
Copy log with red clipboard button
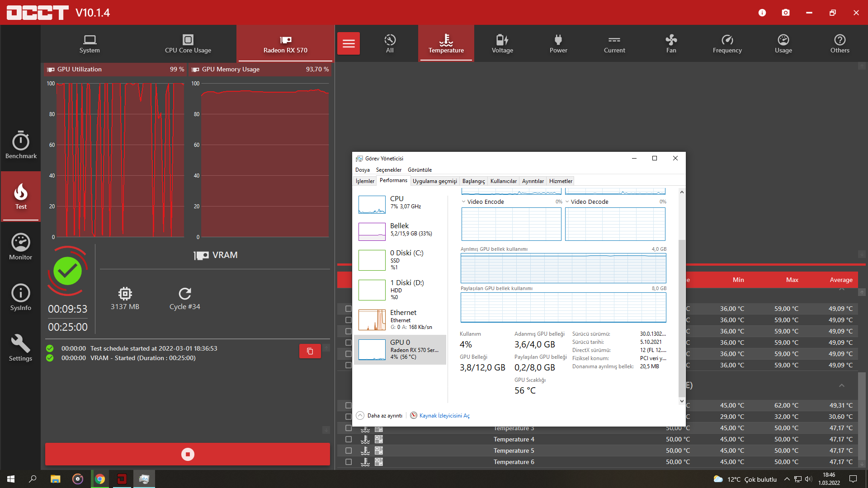coord(310,351)
